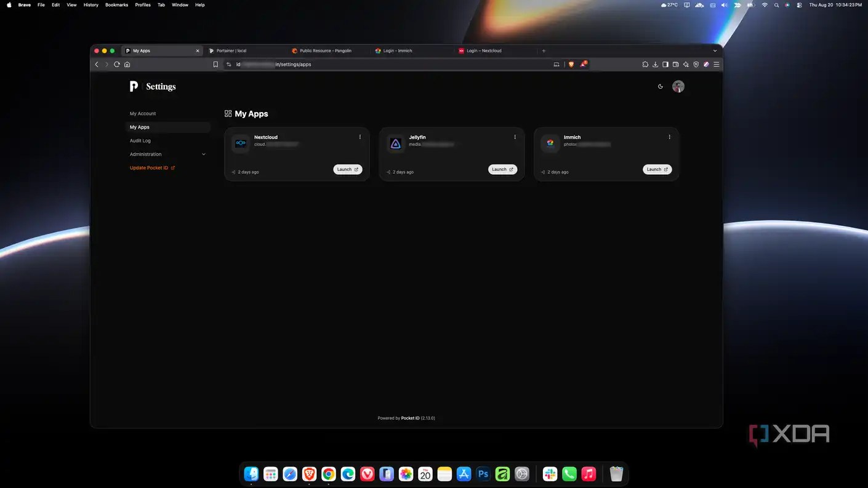Viewport: 868px width, 488px height.
Task: Click the Immich app icon
Action: tap(550, 143)
